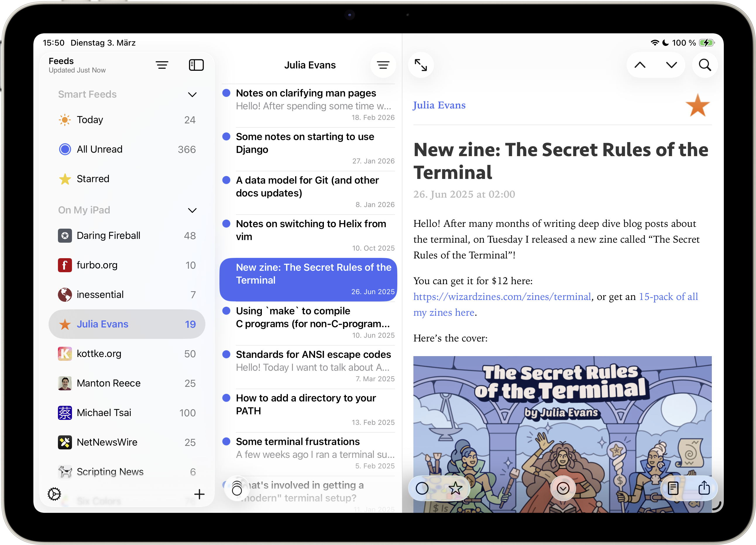Open the article list filter for Julia Evans
This screenshot has height=545, width=756.
[383, 65]
